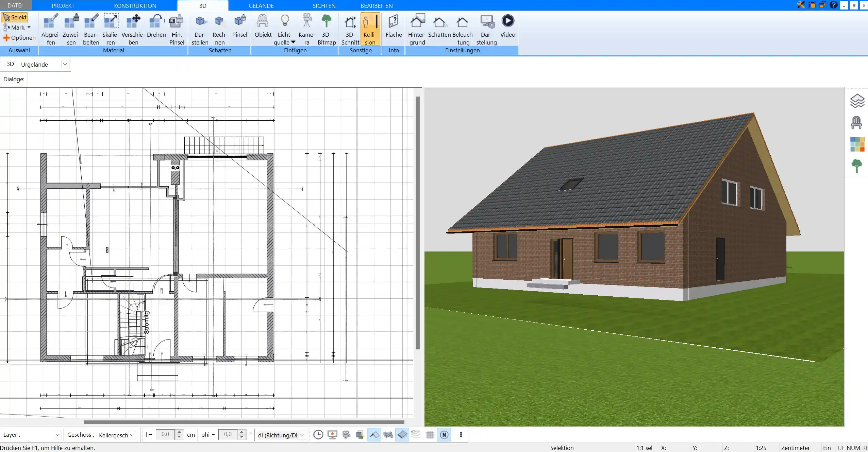868x452 pixels.
Task: Click the window arrangement icon in title bar
Action: click(x=822, y=5)
